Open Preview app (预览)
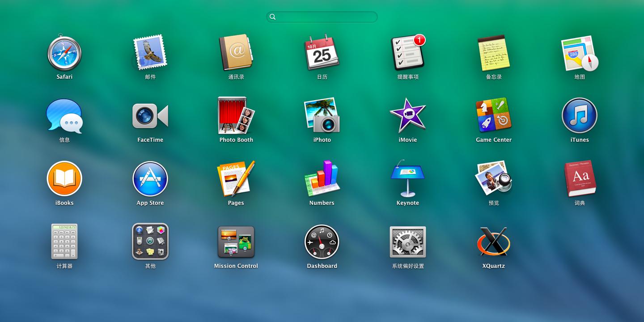This screenshot has height=322, width=644. point(494,179)
